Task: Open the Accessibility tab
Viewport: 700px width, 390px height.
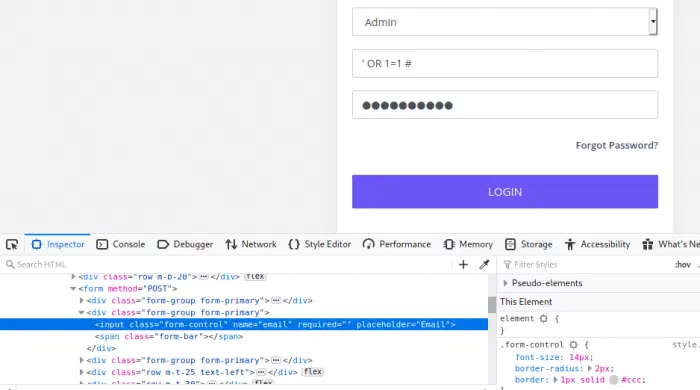Action: click(597, 245)
